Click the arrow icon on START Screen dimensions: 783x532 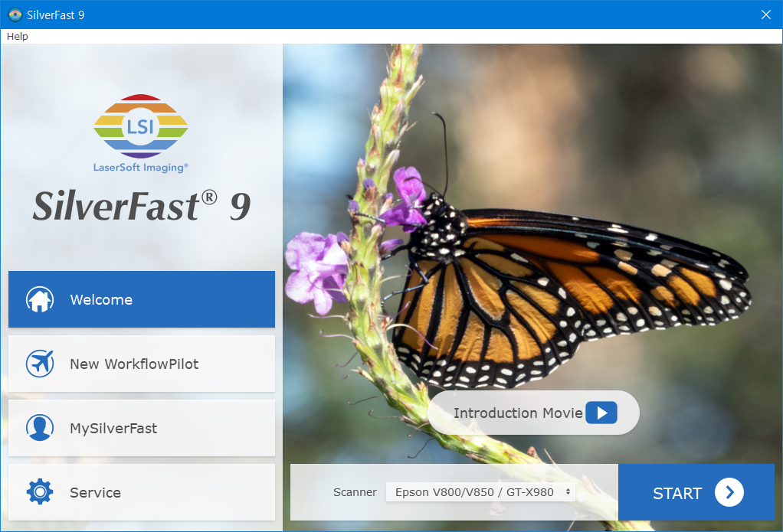pyautogui.click(x=729, y=492)
